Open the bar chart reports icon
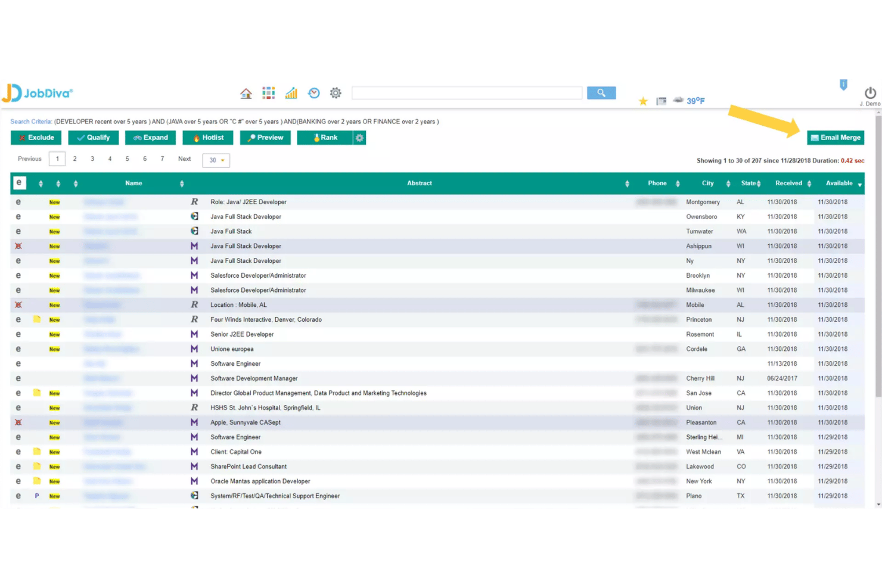The height and width of the screenshot is (588, 882). [291, 93]
